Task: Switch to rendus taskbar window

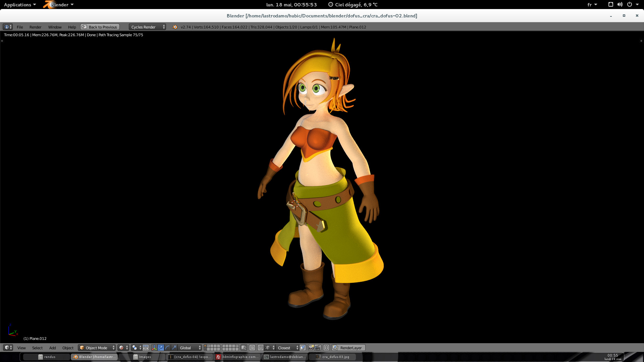Action: pos(47,357)
